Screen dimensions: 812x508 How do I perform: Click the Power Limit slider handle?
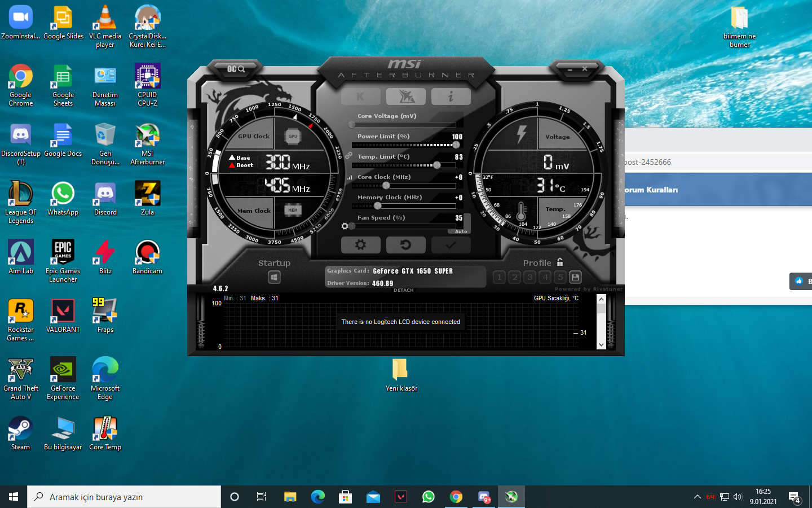pos(456,145)
